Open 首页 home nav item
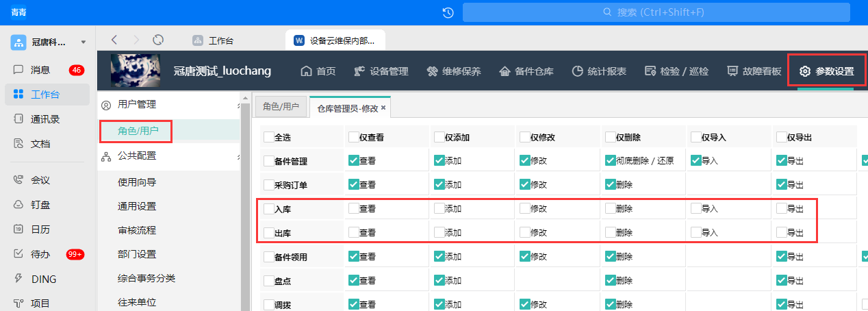The image size is (868, 311). tap(318, 71)
